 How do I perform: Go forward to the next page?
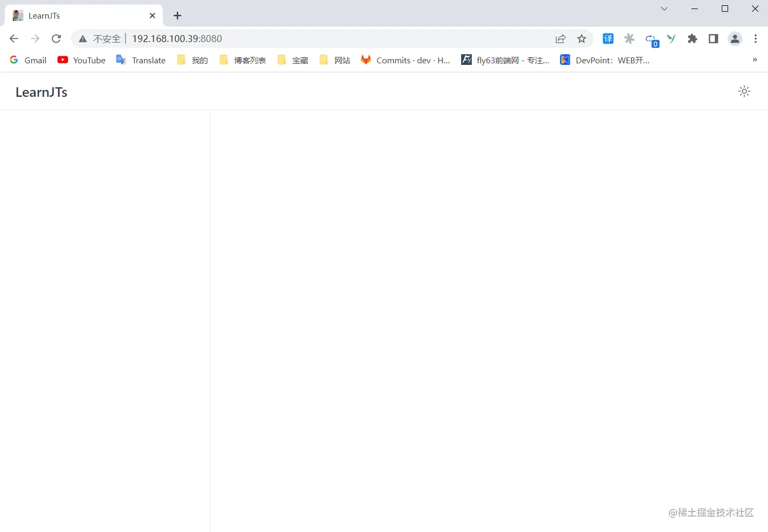pyautogui.click(x=35, y=39)
